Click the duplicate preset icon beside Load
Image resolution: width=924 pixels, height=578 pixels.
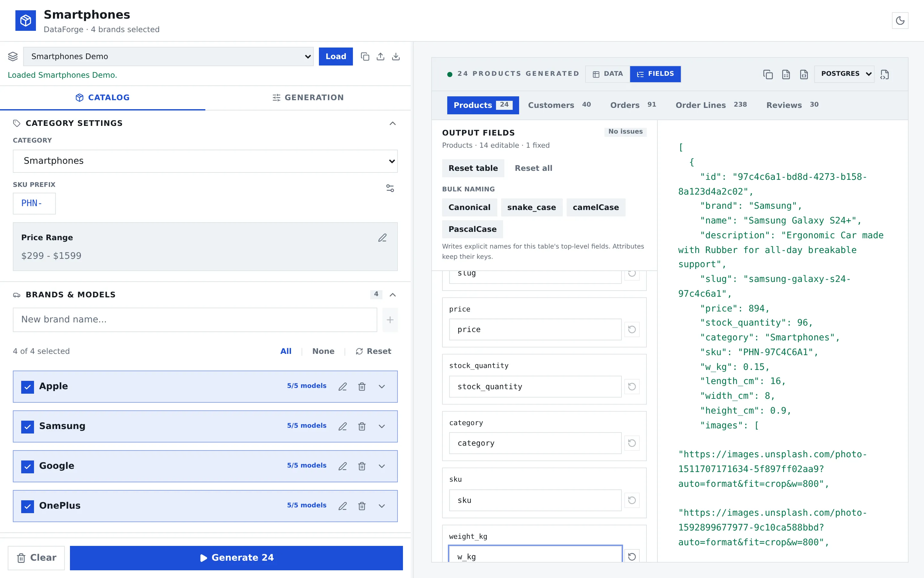coord(365,57)
